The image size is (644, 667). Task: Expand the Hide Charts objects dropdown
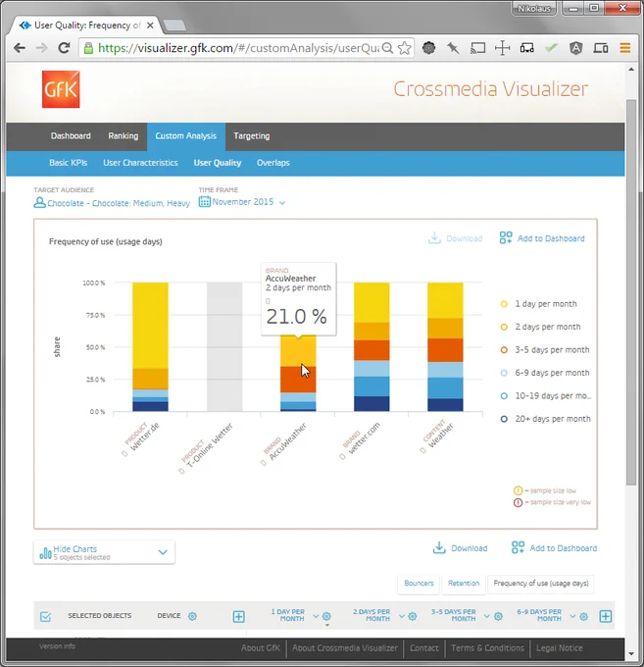click(163, 552)
